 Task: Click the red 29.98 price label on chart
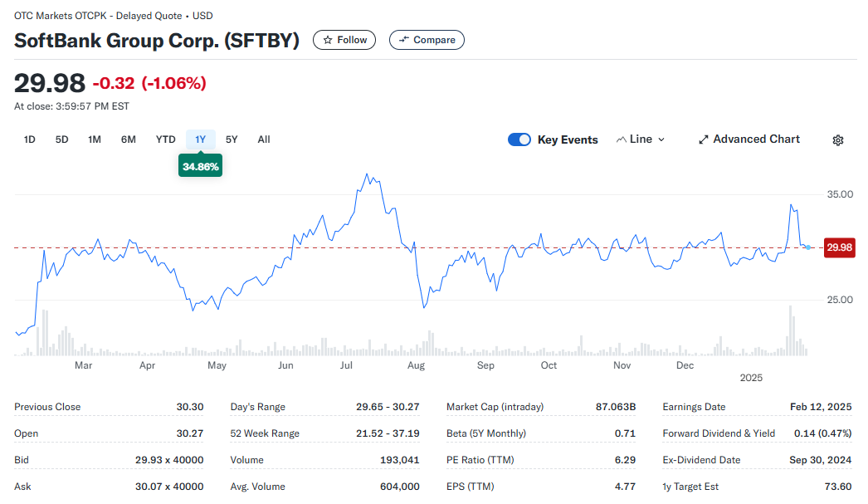coord(839,247)
